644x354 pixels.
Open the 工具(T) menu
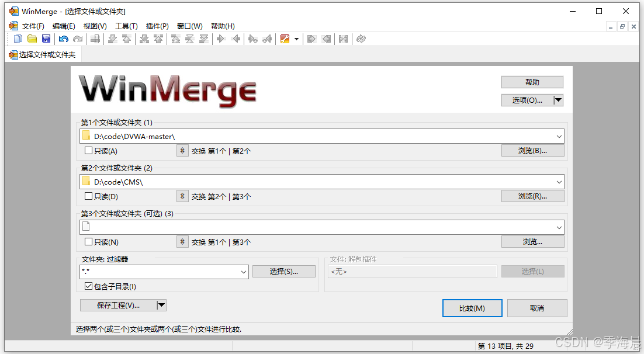pyautogui.click(x=126, y=26)
